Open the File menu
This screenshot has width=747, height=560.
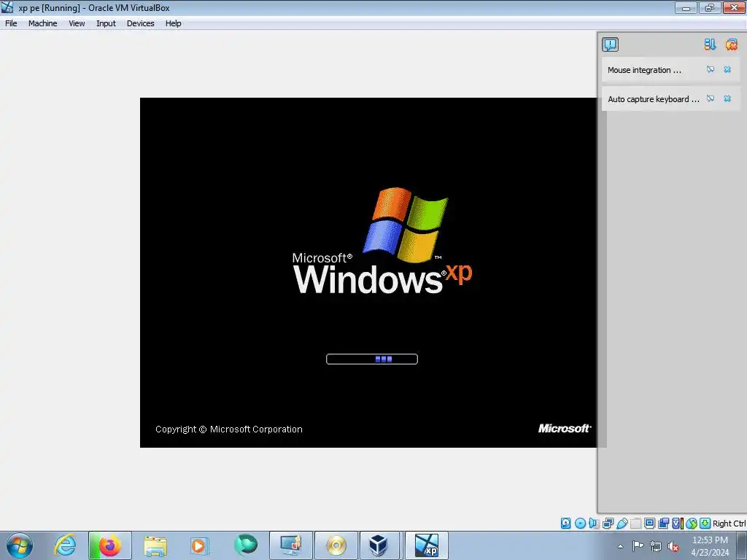(11, 23)
